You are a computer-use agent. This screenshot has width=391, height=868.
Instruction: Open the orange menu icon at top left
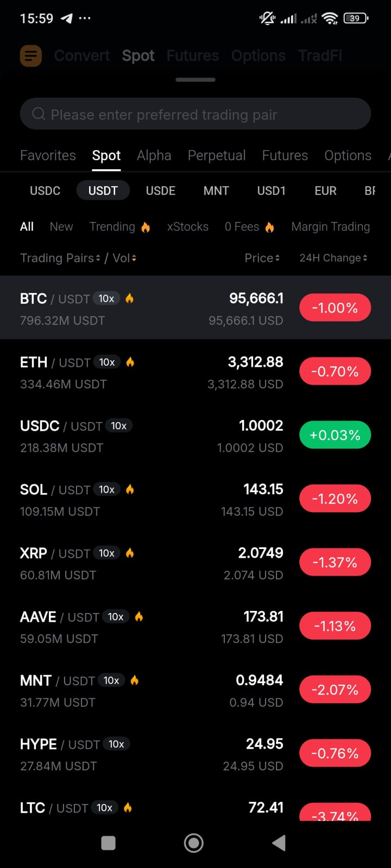(31, 56)
